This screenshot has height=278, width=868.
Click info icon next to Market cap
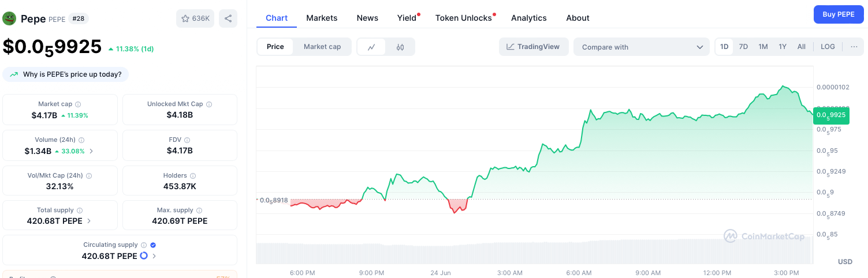(x=78, y=104)
